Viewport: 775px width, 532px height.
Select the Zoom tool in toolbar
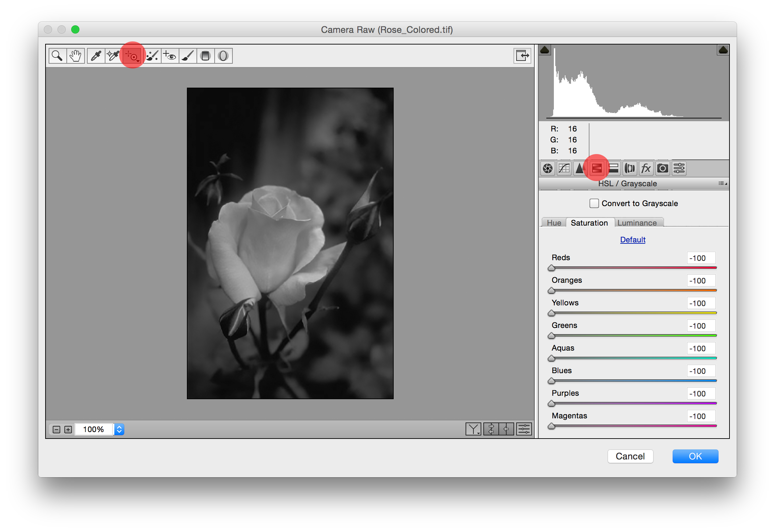[x=57, y=55]
